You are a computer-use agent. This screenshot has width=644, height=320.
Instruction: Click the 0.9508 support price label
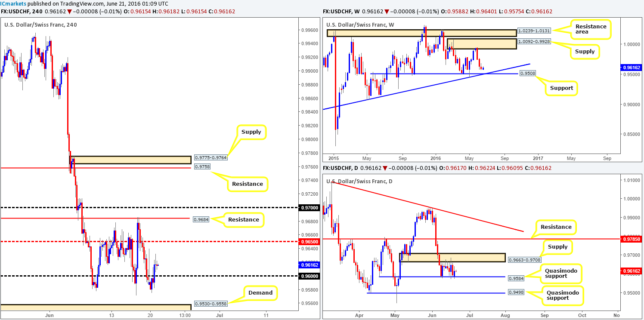tap(527, 74)
